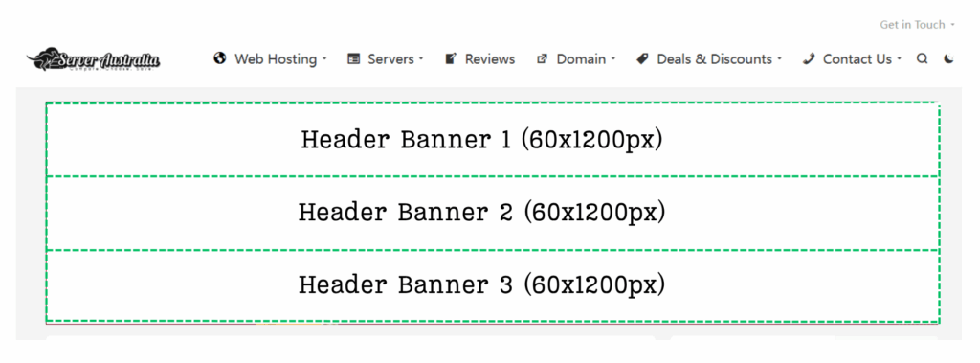
Task: Expand the Deals & Discounts dropdown arrow
Action: [x=779, y=59]
